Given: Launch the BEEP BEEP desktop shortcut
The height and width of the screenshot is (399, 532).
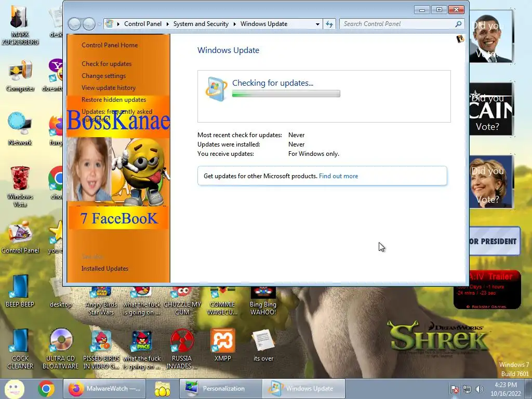Looking at the screenshot, I should [20, 291].
